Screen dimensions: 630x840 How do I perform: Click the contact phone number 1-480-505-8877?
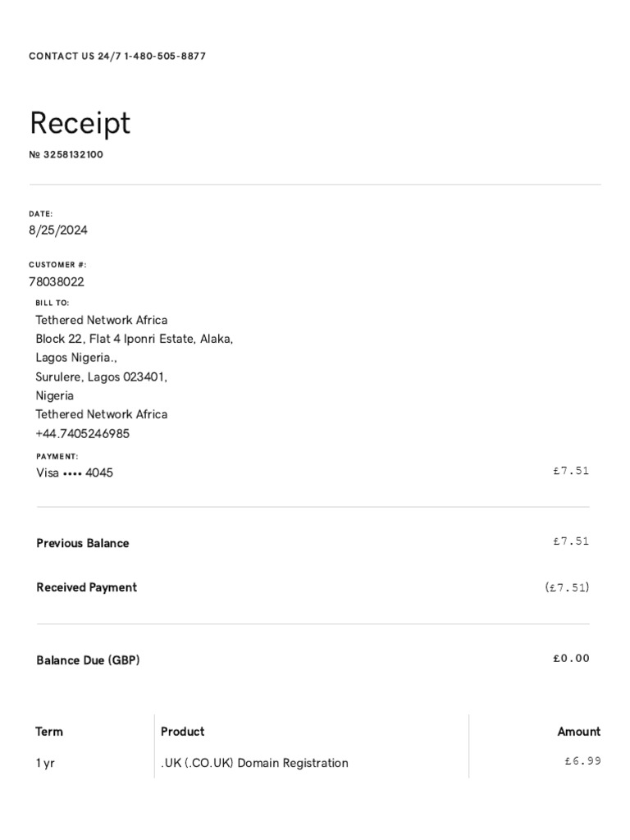[x=165, y=57]
